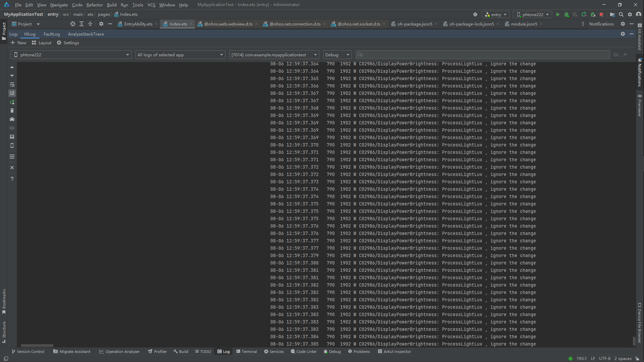Toggle scroll to end of log
The width and height of the screenshot is (644, 362).
pos(12,93)
